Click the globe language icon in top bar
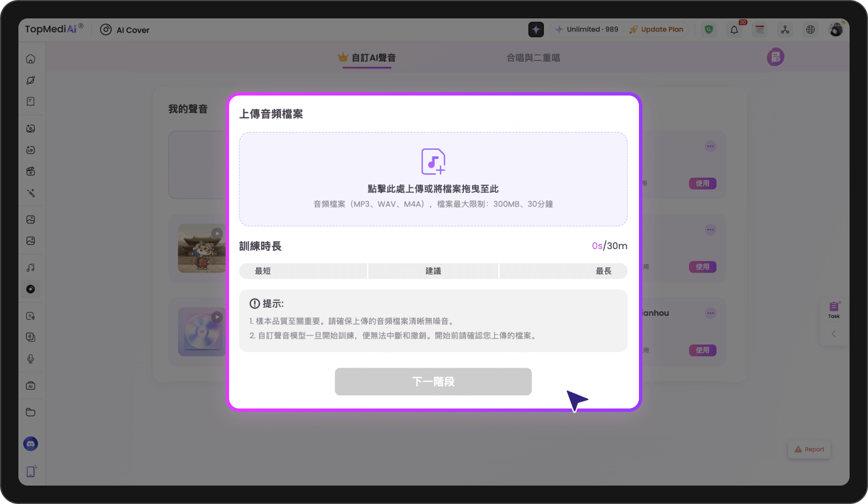 pos(810,29)
